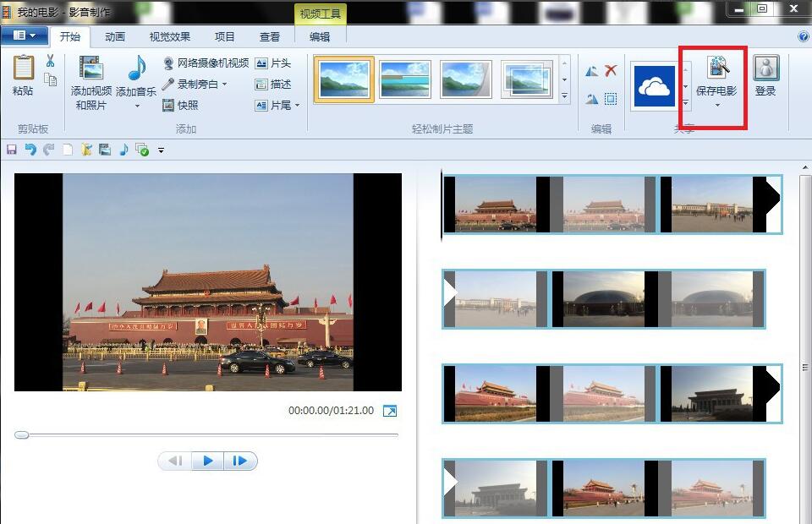The image size is (812, 524).
Task: Select the first highlighted AutoMovie theme
Action: tap(344, 79)
